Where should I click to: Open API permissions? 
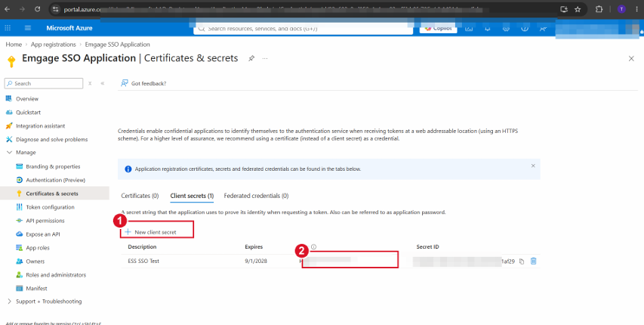pyautogui.click(x=45, y=221)
